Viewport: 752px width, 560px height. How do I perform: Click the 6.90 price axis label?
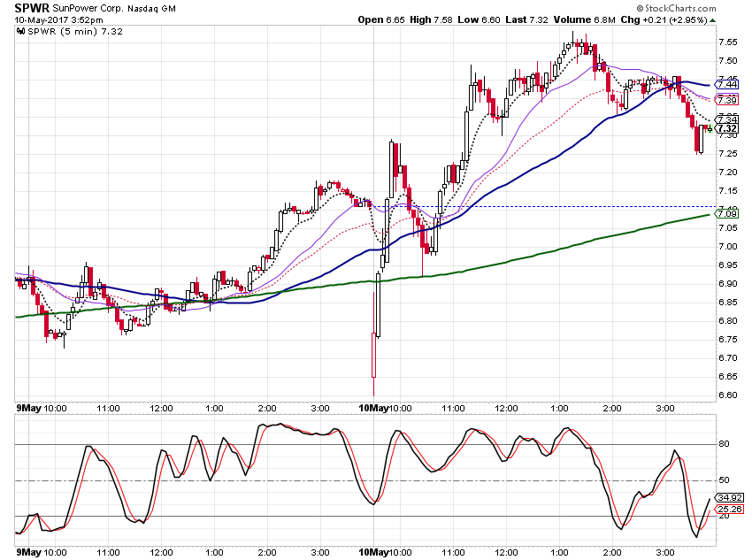727,284
